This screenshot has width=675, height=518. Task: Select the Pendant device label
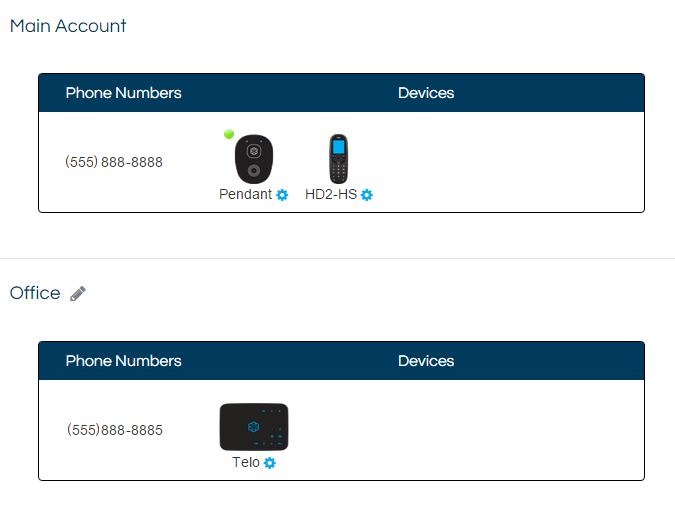(245, 194)
